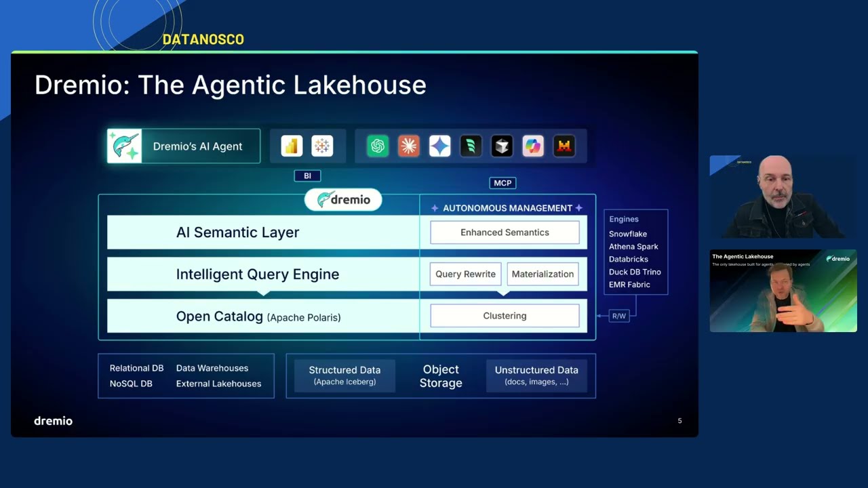Click the dremio logo in slide footer
868x488 pixels.
point(53,421)
